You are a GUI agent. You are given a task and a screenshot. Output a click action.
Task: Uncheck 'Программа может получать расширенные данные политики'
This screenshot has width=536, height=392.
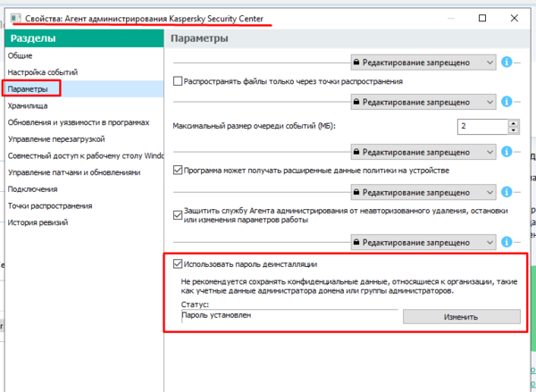coord(178,170)
